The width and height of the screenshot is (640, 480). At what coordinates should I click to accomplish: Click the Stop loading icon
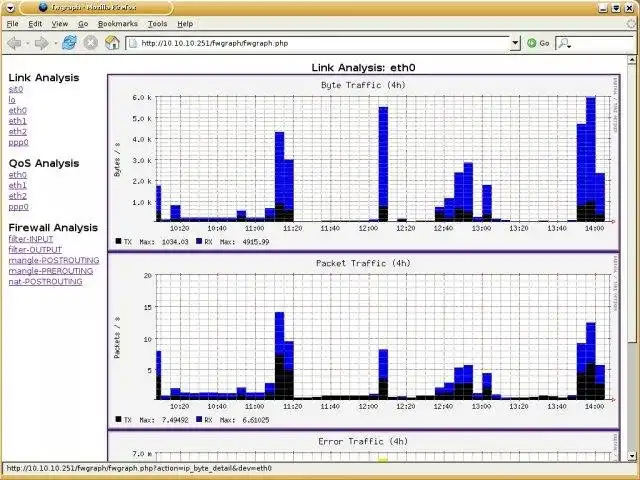tap(91, 43)
